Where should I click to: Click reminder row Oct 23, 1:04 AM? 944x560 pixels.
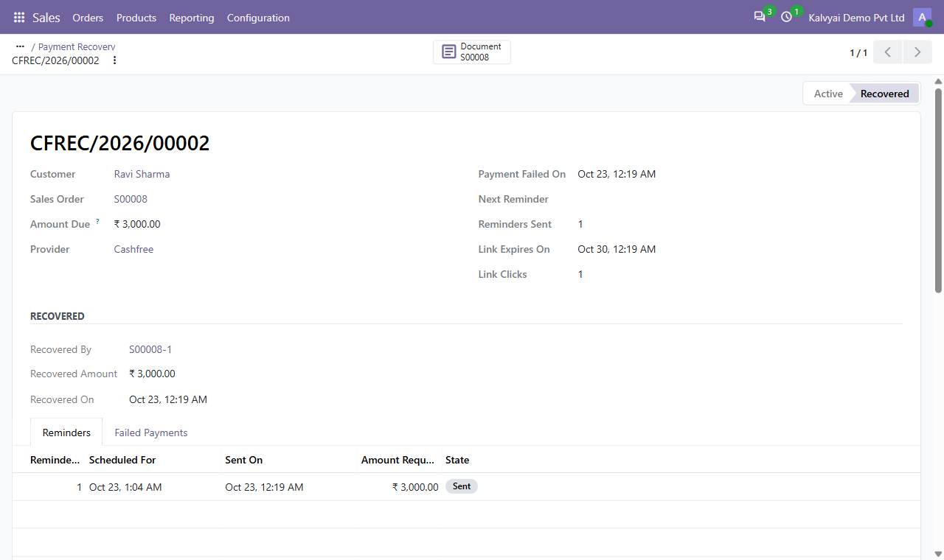coord(466,487)
